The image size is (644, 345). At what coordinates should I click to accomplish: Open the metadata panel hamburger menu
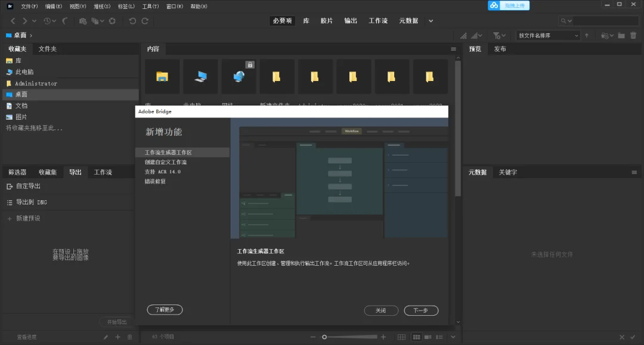634,172
